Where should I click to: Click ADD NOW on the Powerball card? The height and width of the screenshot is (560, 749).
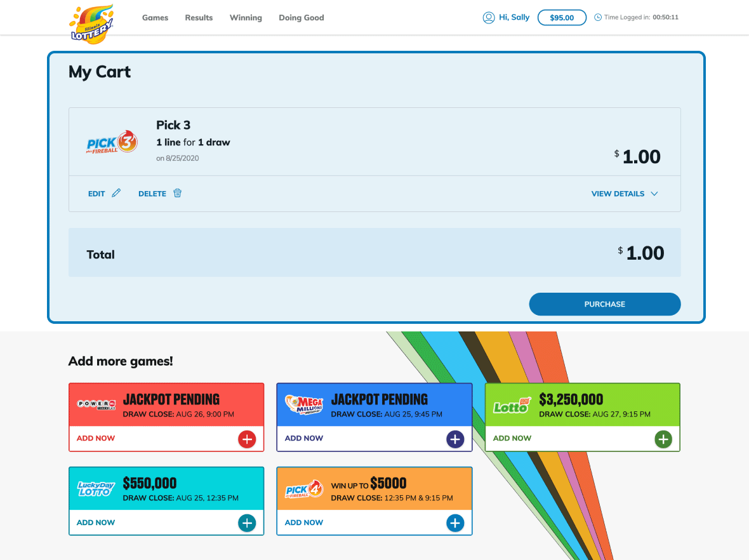tap(96, 438)
